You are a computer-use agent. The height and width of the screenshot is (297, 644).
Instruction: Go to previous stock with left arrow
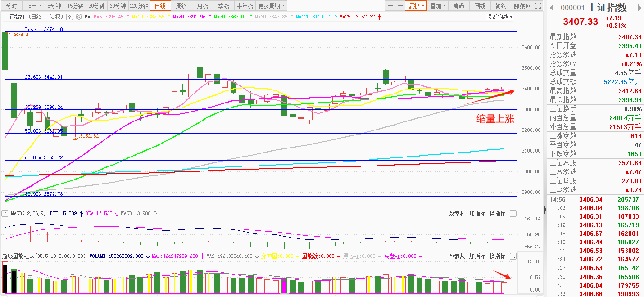(552, 8)
